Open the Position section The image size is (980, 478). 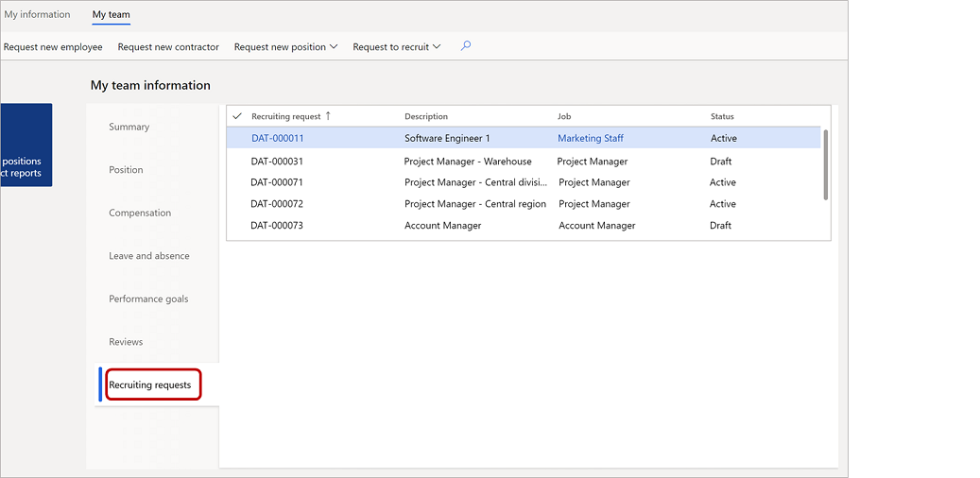[126, 170]
